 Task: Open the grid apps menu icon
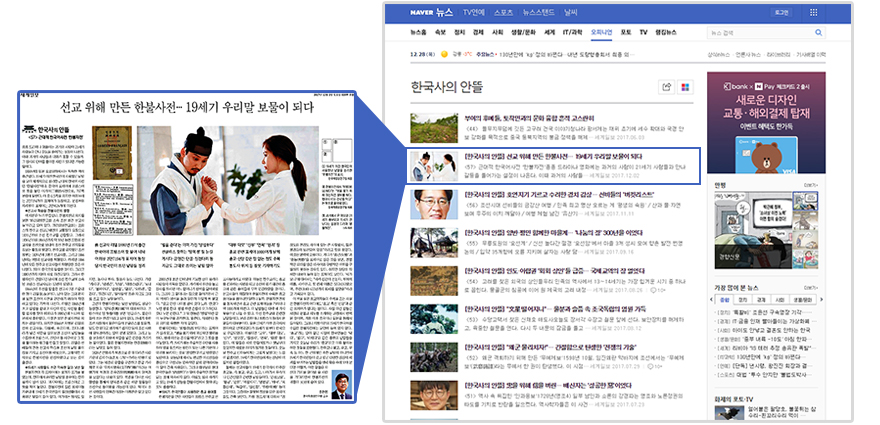pos(813,12)
